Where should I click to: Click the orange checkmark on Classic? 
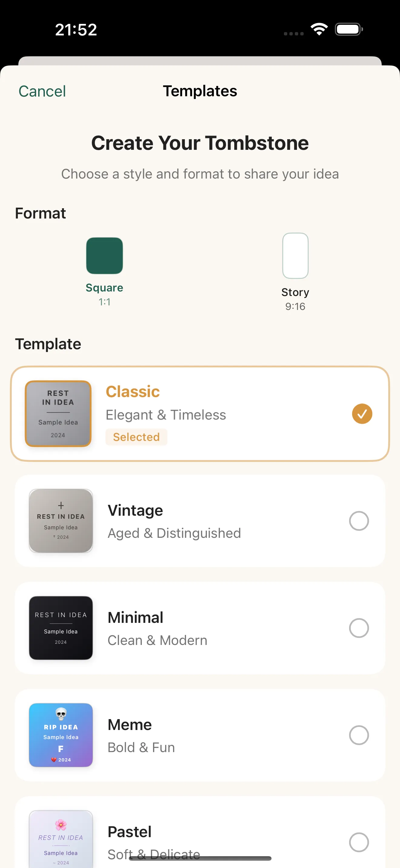coord(362,413)
